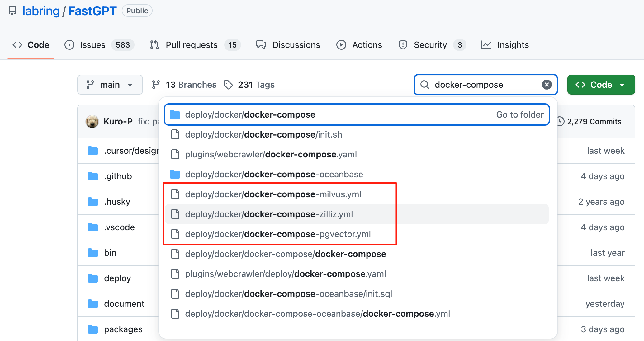
Task: Open Kuro-P author profile link
Action: coord(118,121)
